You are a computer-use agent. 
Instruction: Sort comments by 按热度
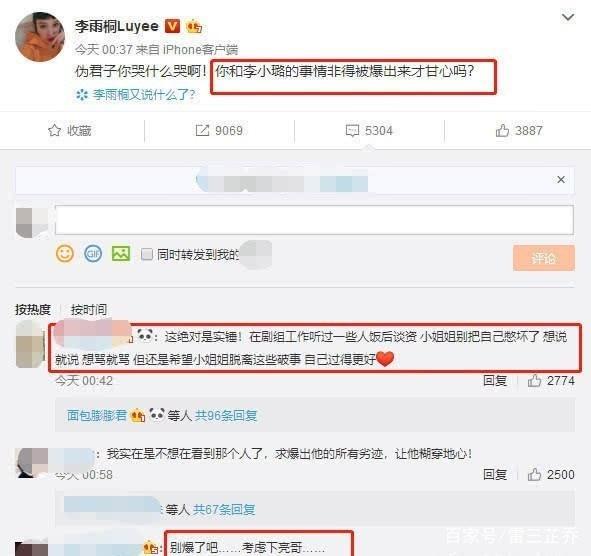coord(33,309)
